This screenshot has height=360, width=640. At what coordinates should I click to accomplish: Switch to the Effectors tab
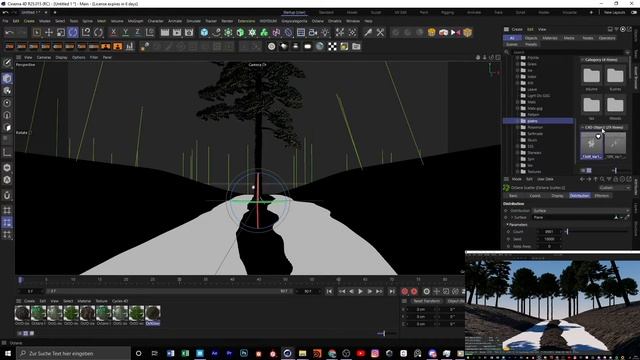[x=602, y=196]
